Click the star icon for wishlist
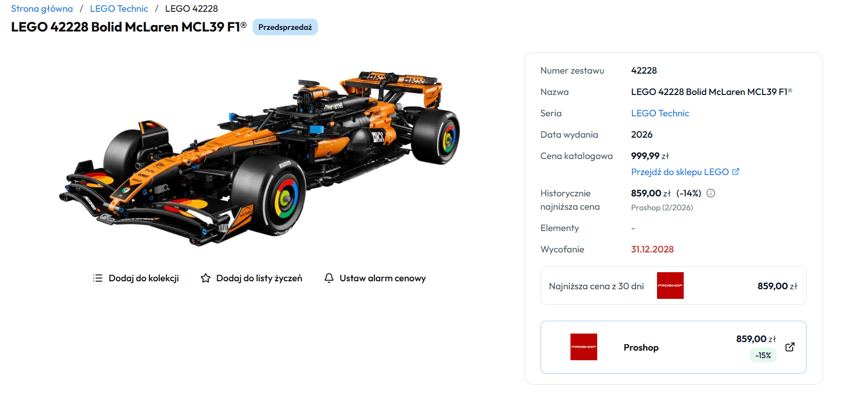Image resolution: width=868 pixels, height=396 pixels. [x=206, y=278]
